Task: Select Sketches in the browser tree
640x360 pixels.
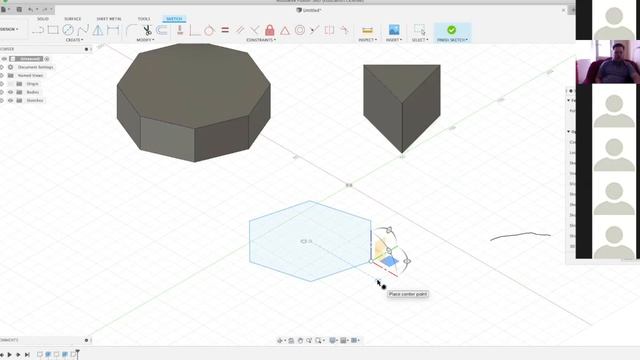Action: (x=35, y=100)
